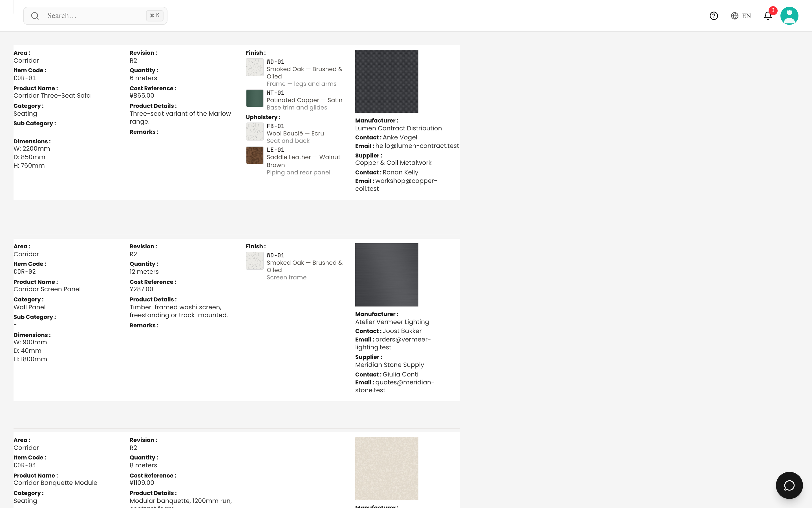This screenshot has height=508, width=812.
Task: Click supplier Meridian Stone Supply
Action: (390, 365)
